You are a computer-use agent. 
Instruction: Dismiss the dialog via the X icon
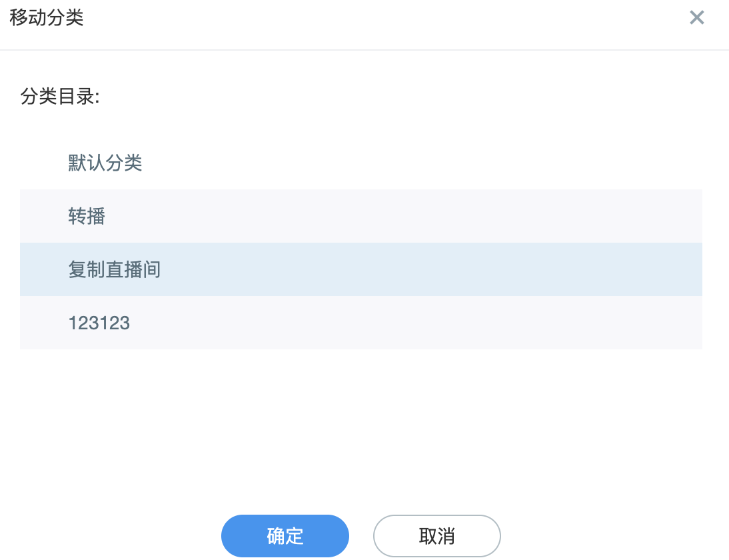(696, 18)
